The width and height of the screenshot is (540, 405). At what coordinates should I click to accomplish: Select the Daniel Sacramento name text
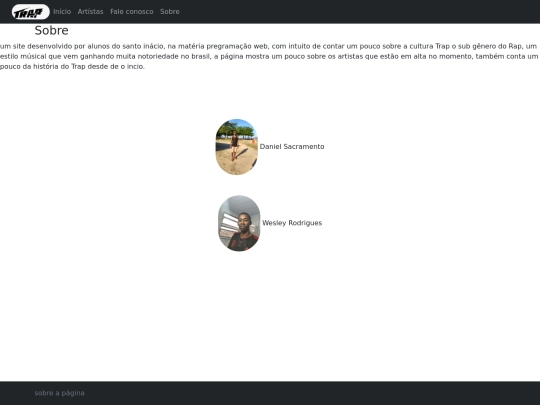(292, 147)
